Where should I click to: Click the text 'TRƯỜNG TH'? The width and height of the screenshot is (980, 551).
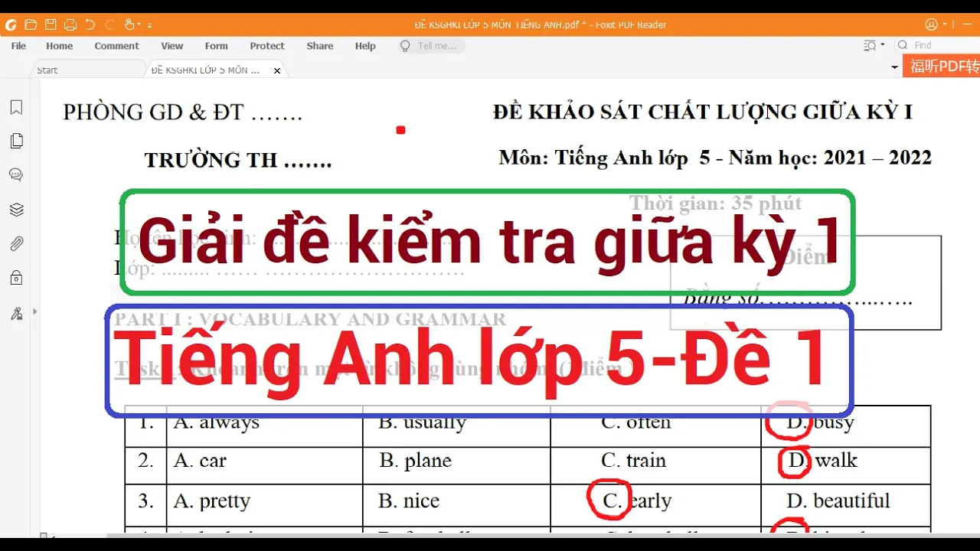211,160
